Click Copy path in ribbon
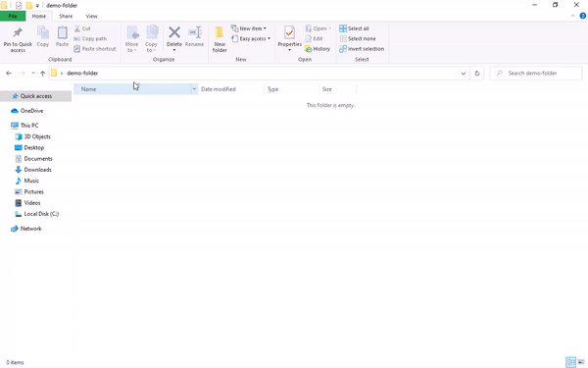 (x=90, y=38)
